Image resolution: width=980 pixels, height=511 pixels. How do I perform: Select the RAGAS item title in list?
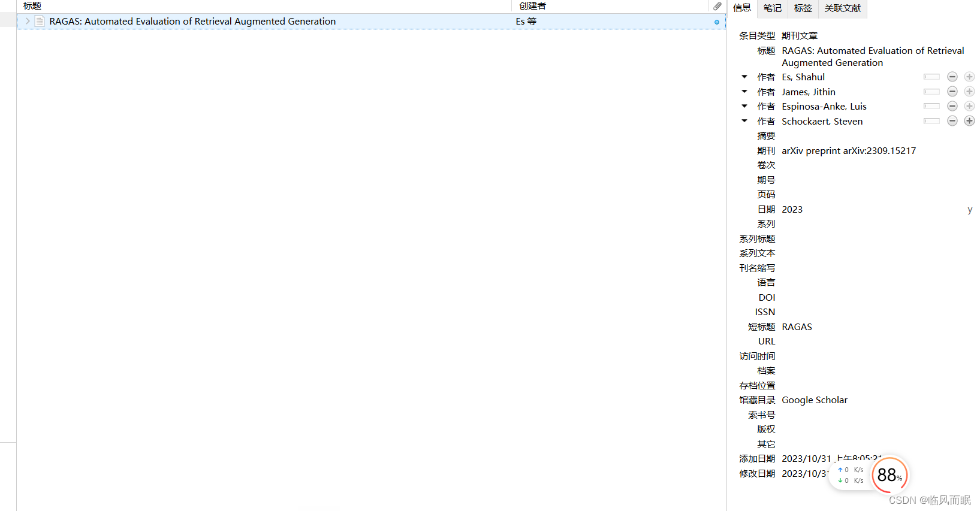tap(192, 21)
